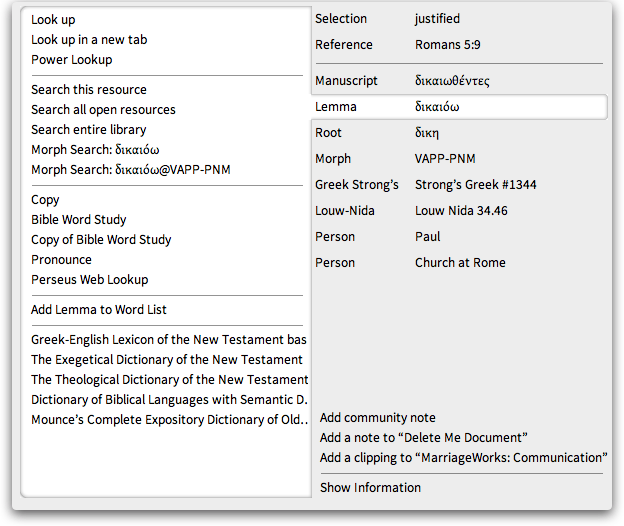The width and height of the screenshot is (624, 526).
Task: Open "Bible Word Study" entry
Action: (79, 220)
